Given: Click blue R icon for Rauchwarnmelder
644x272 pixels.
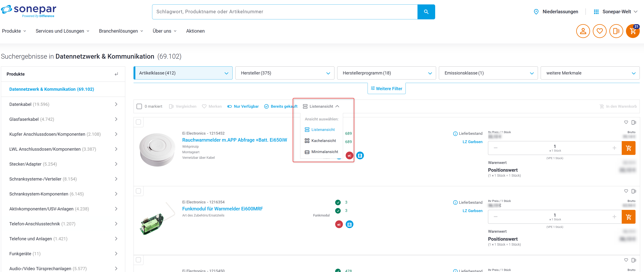Looking at the screenshot, I should (x=360, y=156).
